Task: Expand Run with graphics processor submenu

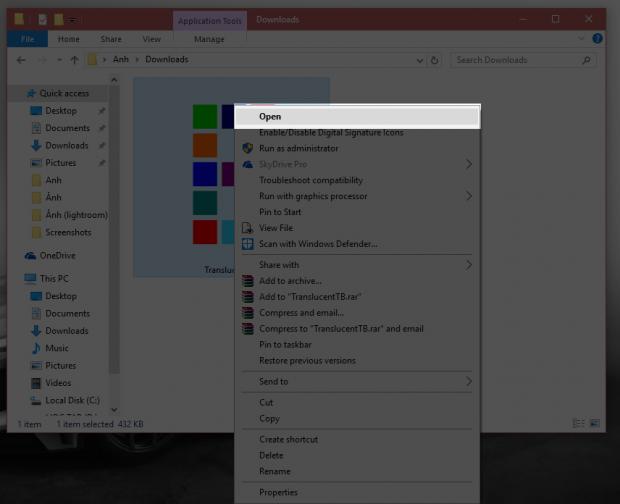Action: point(469,196)
